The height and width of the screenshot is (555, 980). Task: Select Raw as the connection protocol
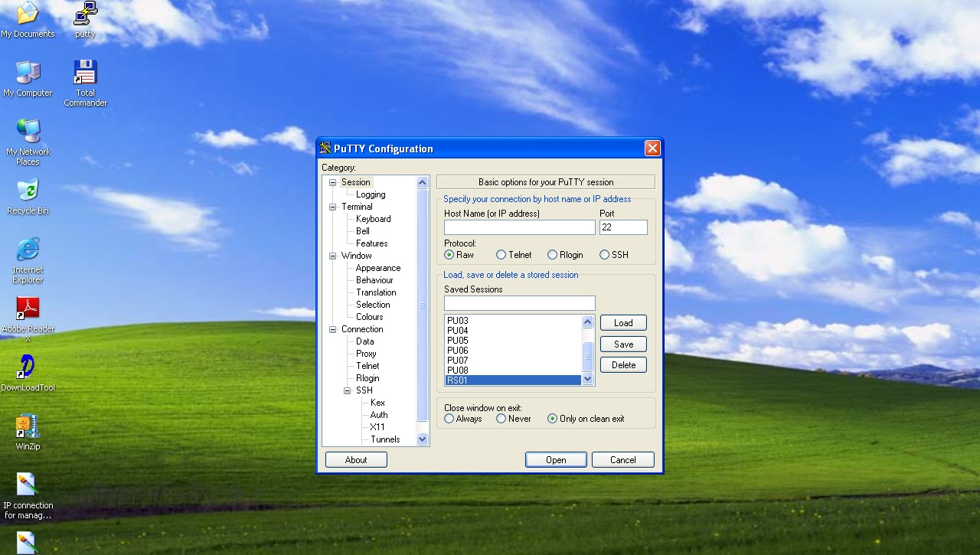click(449, 255)
